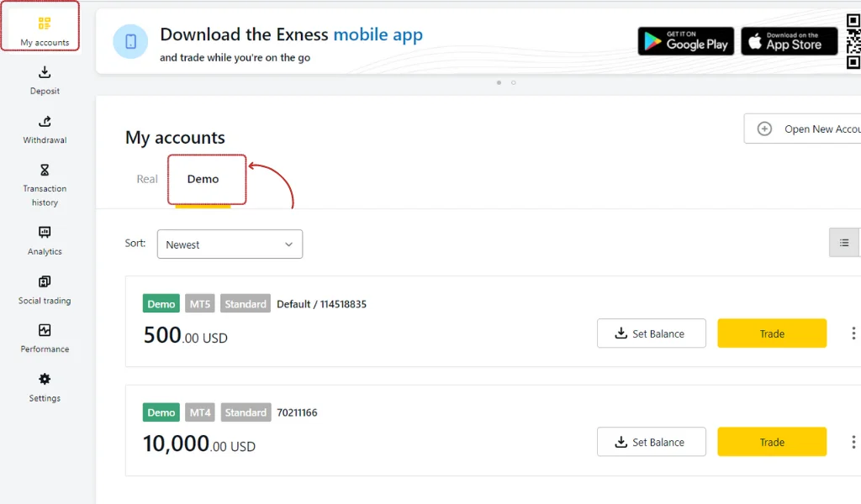Viewport: 861px width, 504px height.
Task: Open options menu for MT4 account
Action: pos(853,442)
